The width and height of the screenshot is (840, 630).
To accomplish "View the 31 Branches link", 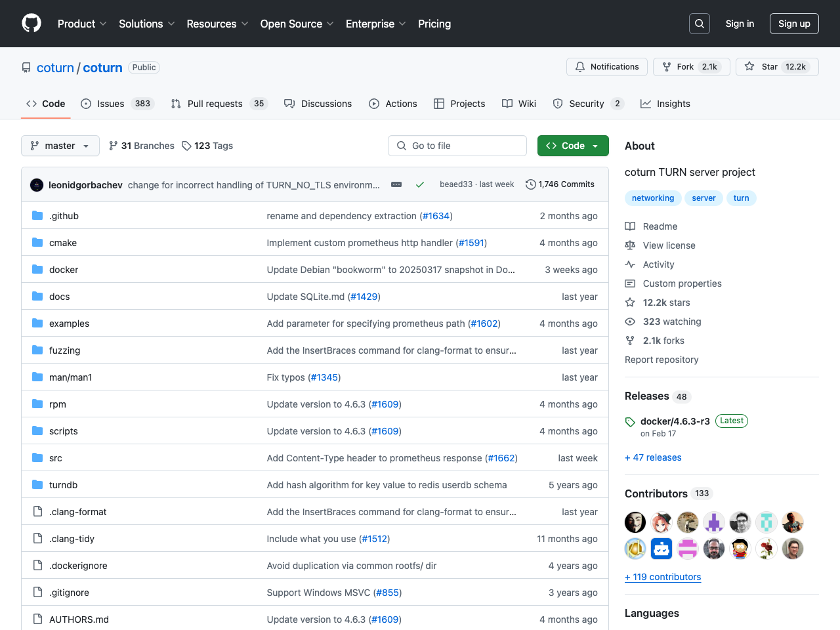I will point(142,146).
